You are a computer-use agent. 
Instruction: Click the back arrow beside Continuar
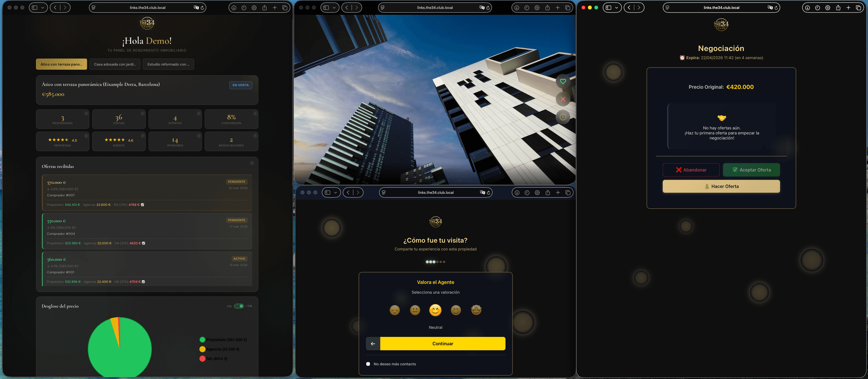[373, 344]
